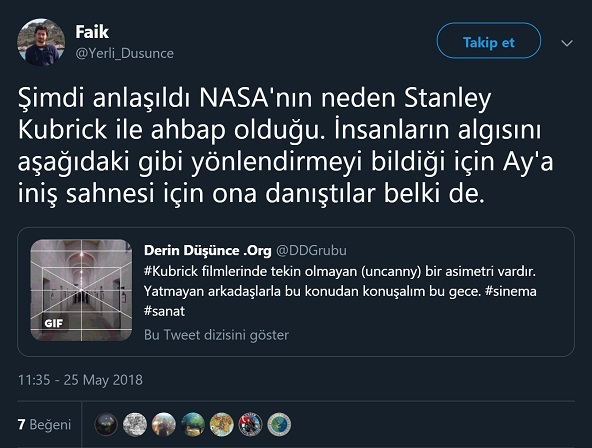This screenshot has height=448, width=592.
Task: Open Derin Düşünce .Org quoted author
Action: 208,250
